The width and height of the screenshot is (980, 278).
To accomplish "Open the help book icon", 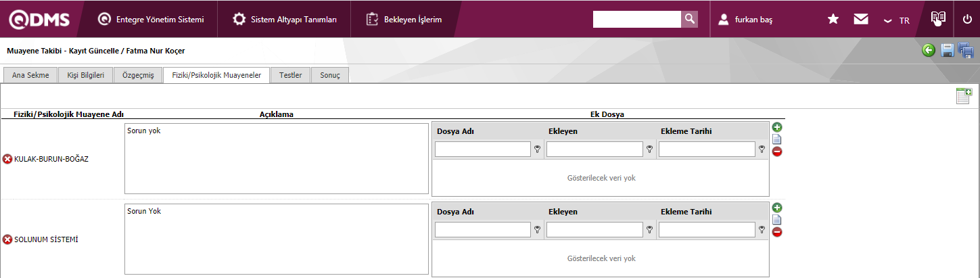I will (x=937, y=19).
